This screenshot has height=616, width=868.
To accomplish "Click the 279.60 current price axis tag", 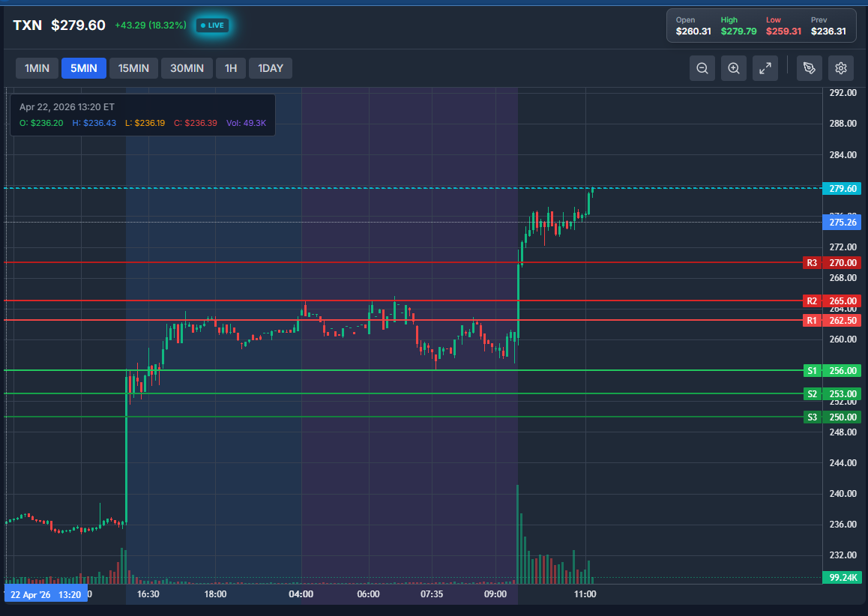I will (842, 189).
